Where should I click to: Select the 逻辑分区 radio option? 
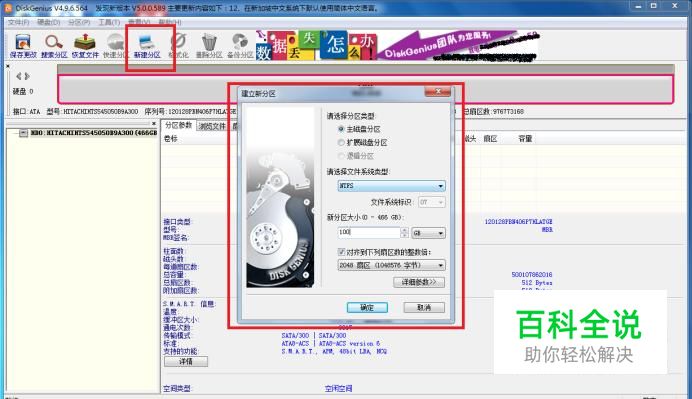(x=341, y=156)
